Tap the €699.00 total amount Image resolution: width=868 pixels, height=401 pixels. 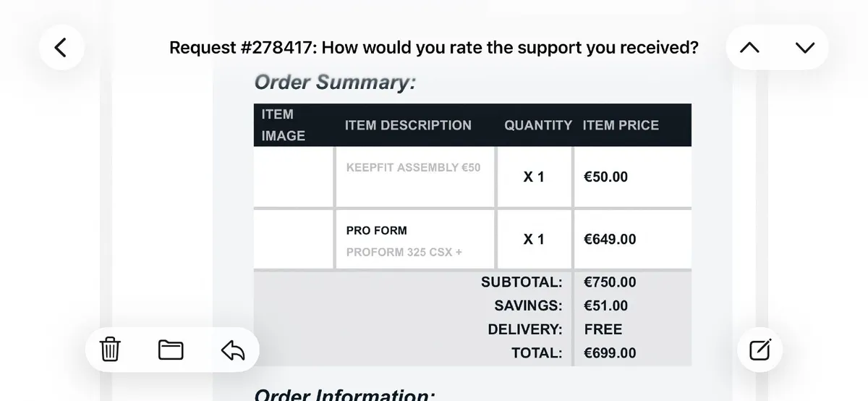click(x=609, y=353)
